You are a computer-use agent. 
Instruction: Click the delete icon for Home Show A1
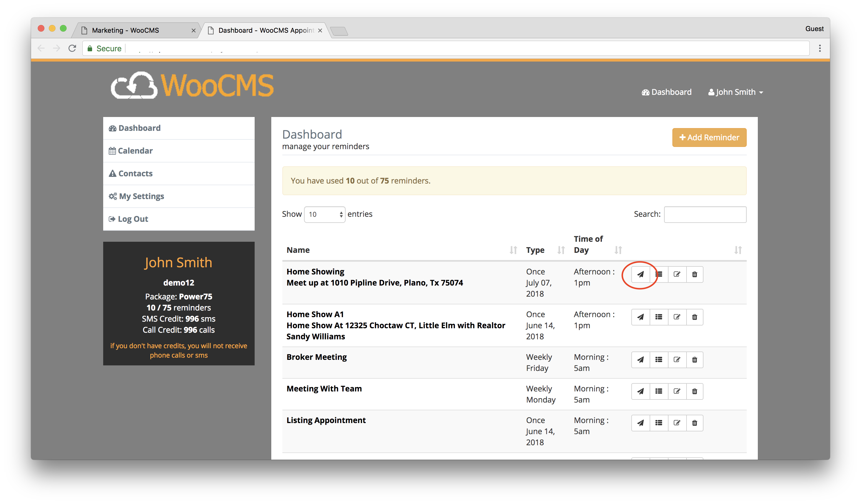694,316
